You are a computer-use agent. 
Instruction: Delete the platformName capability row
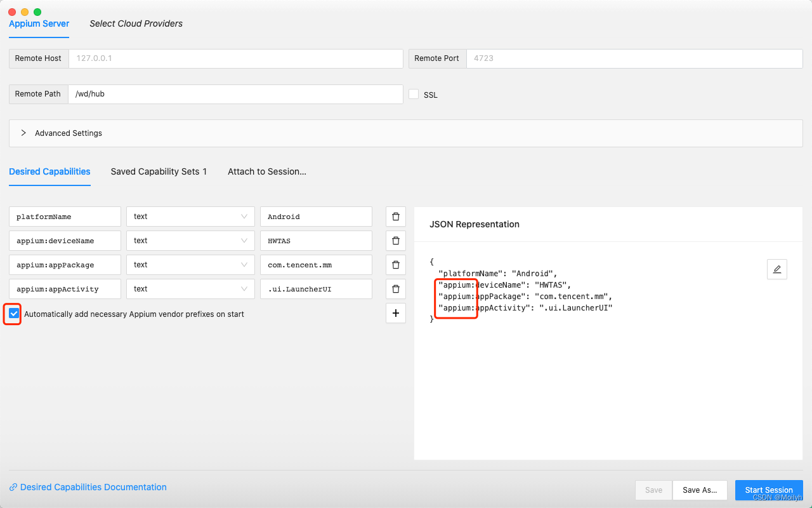[x=396, y=217]
